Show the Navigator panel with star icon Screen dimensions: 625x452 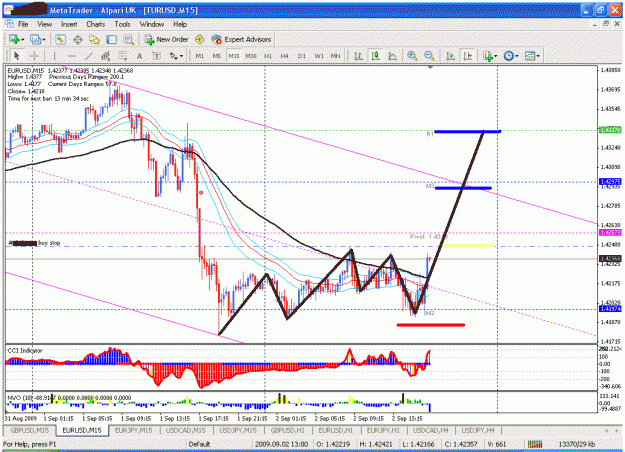tap(94, 39)
